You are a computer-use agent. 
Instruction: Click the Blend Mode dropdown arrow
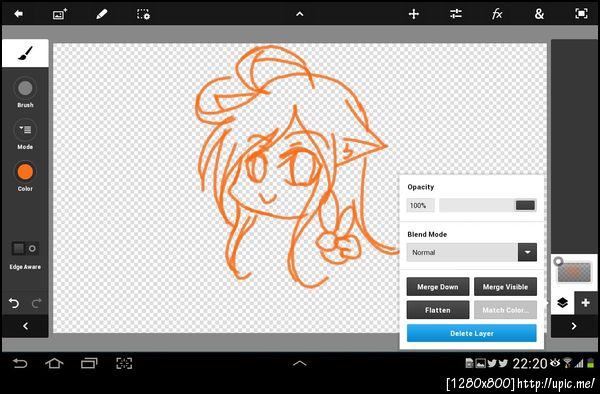[x=527, y=252]
